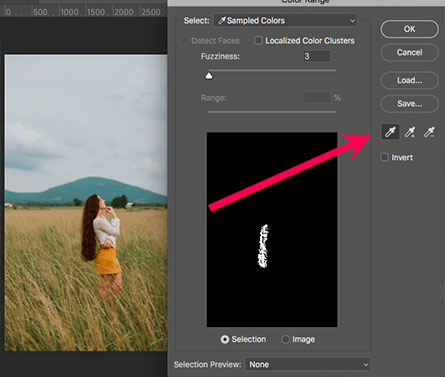Click the black selection preview thumbnail
Screen dimensions: 445x377
[x=272, y=229]
